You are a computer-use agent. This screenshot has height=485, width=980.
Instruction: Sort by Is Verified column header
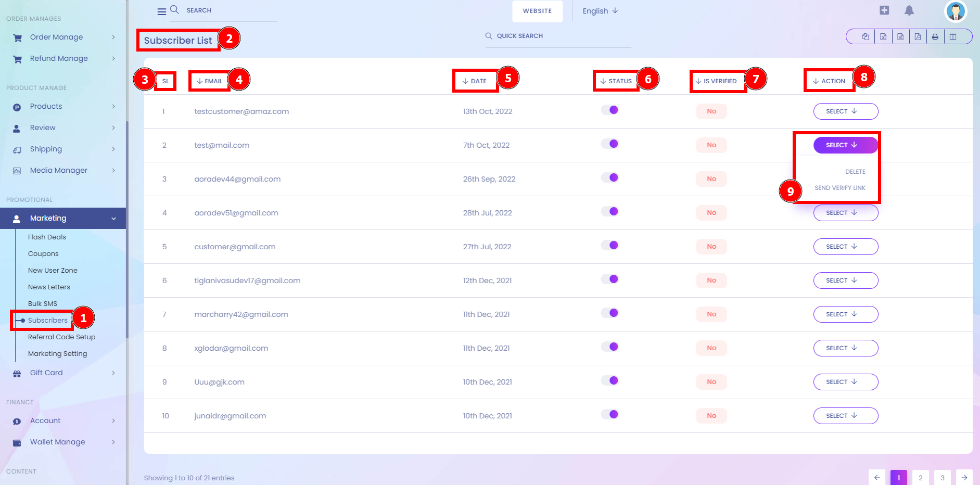716,81
